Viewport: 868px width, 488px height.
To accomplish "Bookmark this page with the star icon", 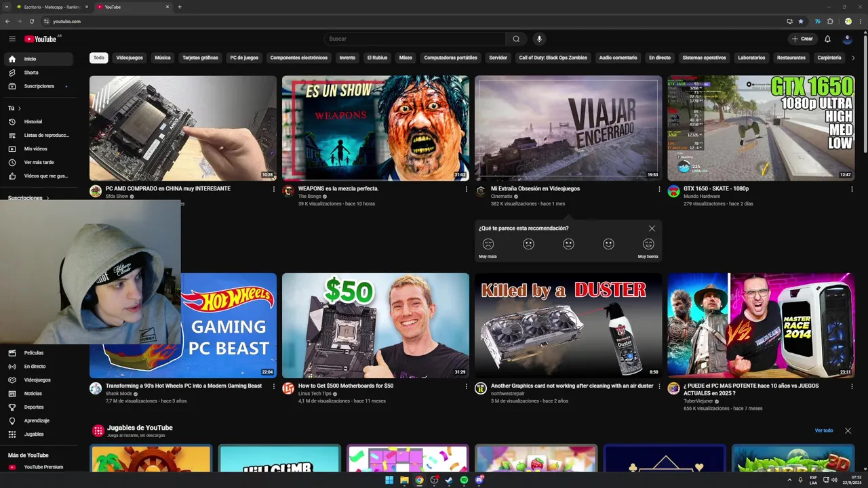I will pyautogui.click(x=801, y=21).
